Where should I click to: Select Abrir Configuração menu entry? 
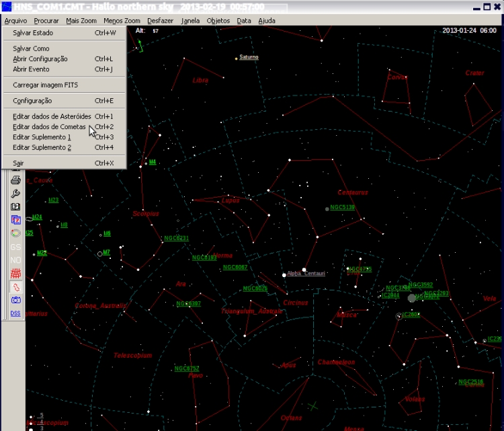coord(65,58)
